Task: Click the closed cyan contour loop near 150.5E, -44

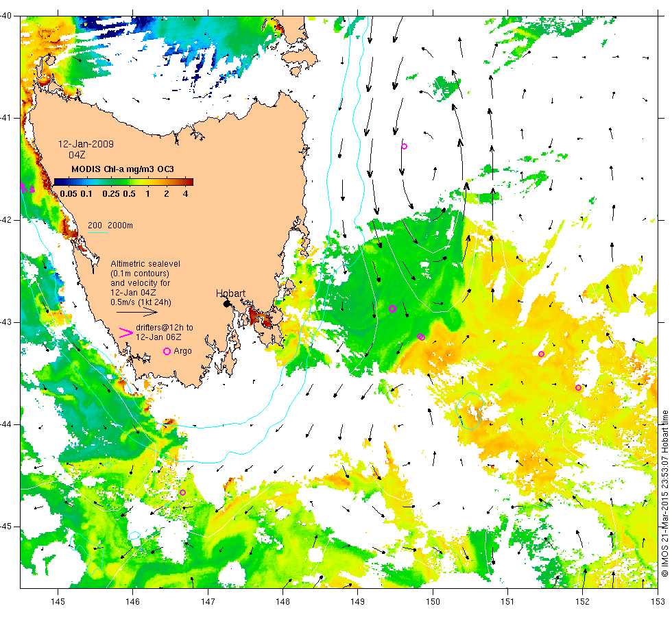Action: pos(470,411)
